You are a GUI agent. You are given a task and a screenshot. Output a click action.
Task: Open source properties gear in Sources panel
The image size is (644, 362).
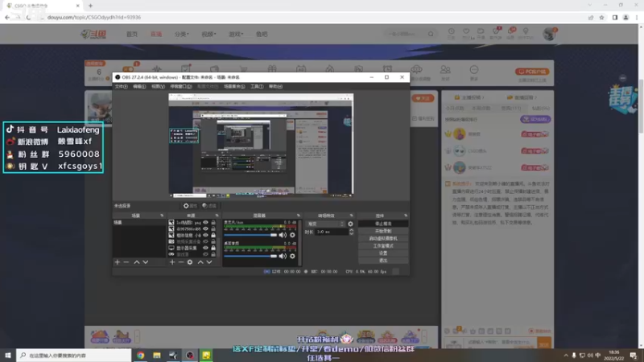[x=190, y=262]
